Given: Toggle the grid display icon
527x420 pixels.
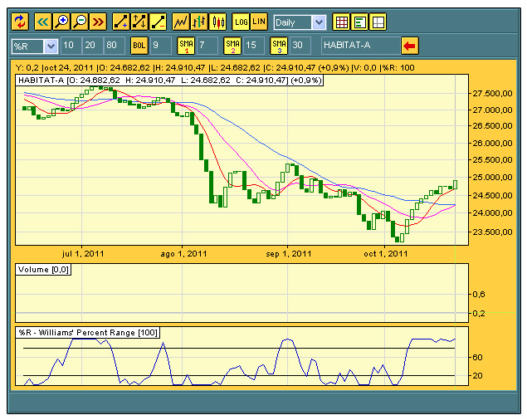Looking at the screenshot, I should [x=341, y=22].
